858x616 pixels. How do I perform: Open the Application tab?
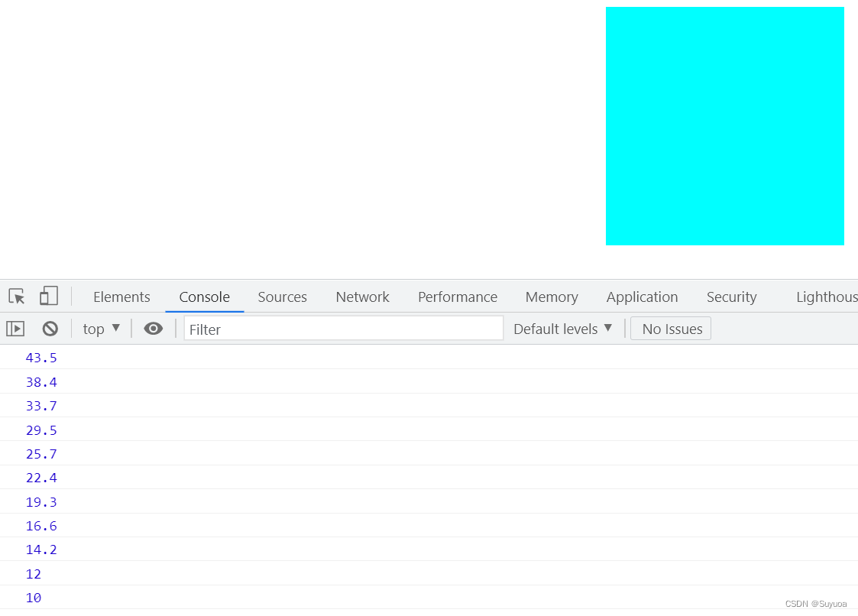pyautogui.click(x=642, y=297)
